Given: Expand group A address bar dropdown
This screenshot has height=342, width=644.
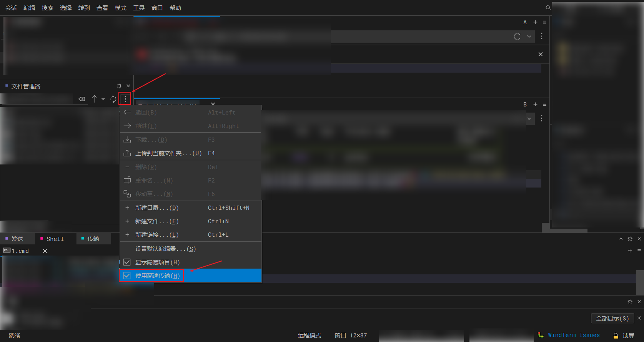Looking at the screenshot, I should 529,37.
